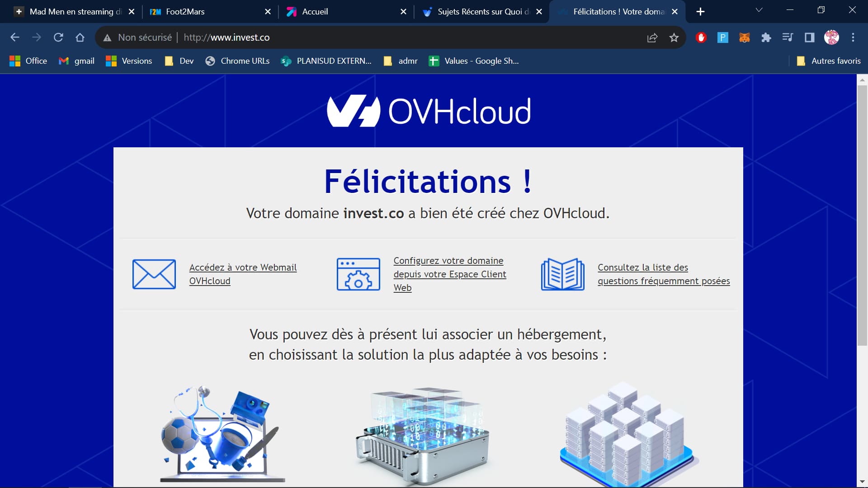Screen dimensions: 868x488
Task: Click the browser forward arrow
Action: [x=37, y=38]
